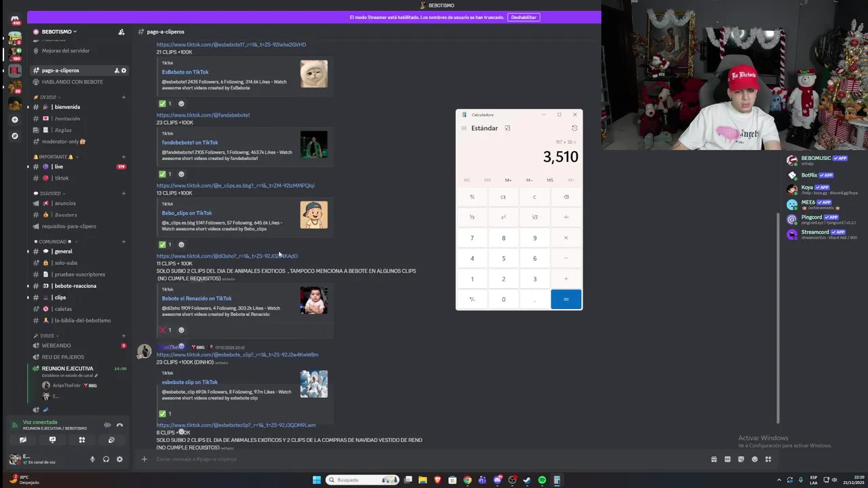
Task: Open attachment plus button in message bar
Action: tap(144, 460)
